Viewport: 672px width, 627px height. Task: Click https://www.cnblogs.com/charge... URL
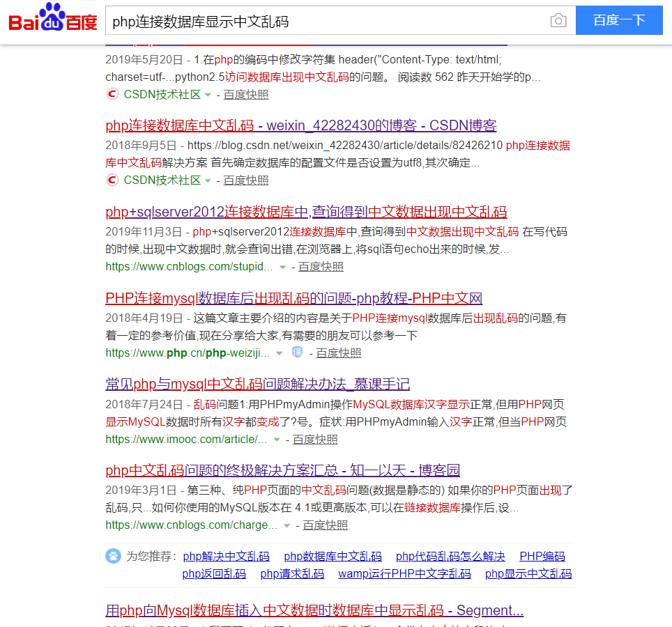191,525
